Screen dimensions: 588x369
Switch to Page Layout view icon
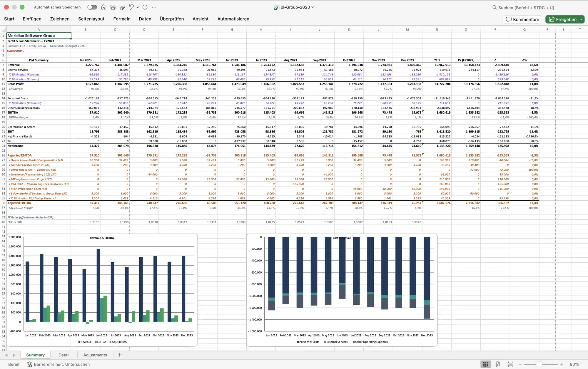pyautogui.click(x=498, y=364)
